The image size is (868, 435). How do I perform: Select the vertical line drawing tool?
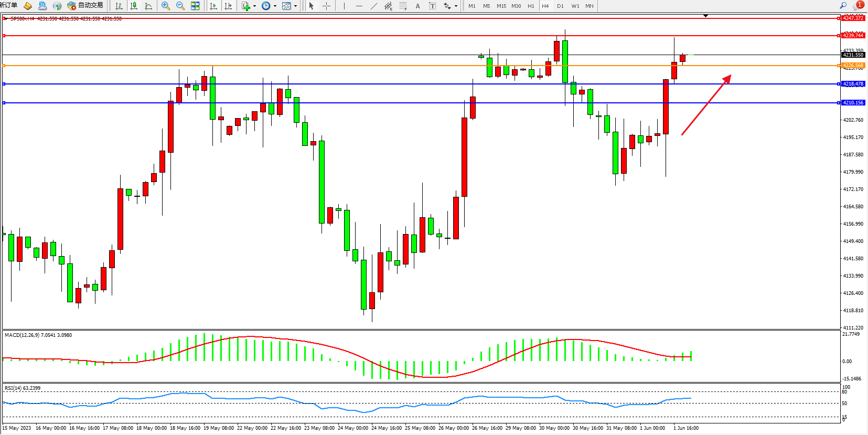pos(344,6)
